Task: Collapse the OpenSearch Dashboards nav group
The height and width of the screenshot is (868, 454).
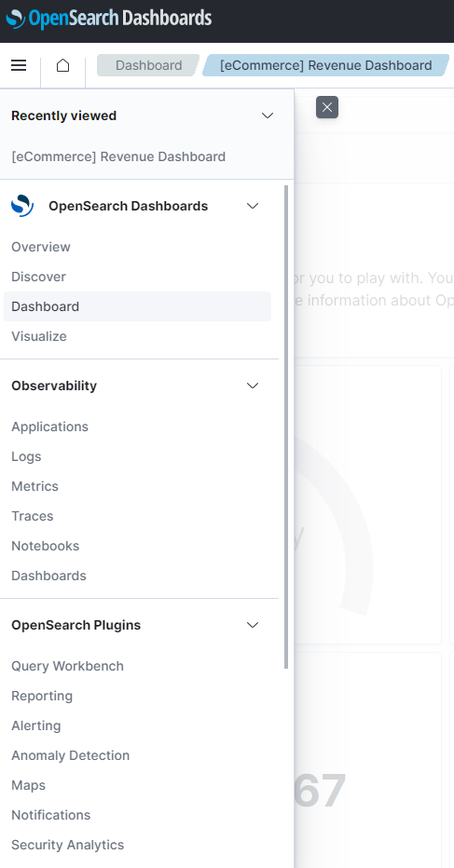Action: click(253, 206)
